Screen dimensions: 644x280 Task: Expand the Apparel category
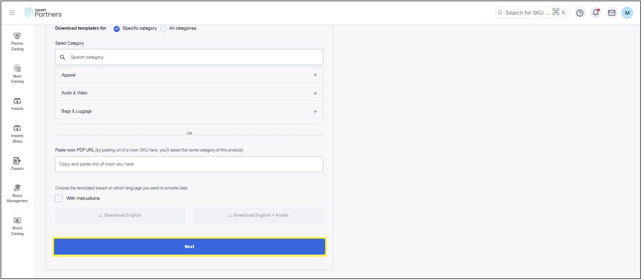click(189, 75)
